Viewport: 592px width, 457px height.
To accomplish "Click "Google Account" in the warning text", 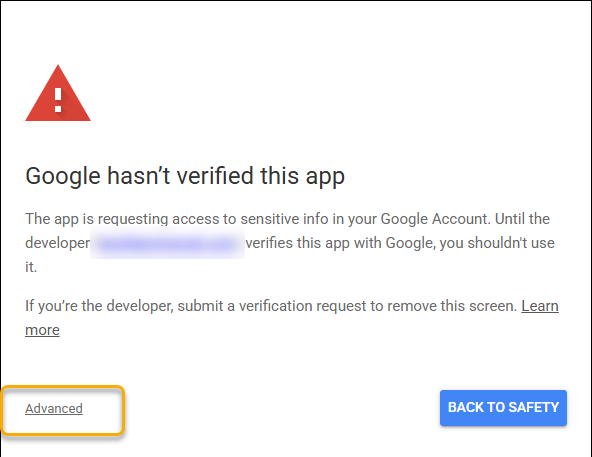I will click(x=435, y=219).
